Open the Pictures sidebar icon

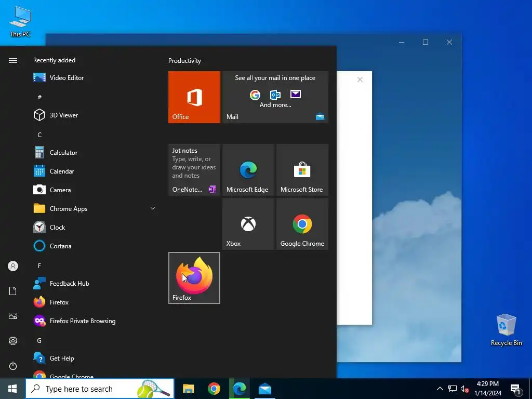pos(13,316)
